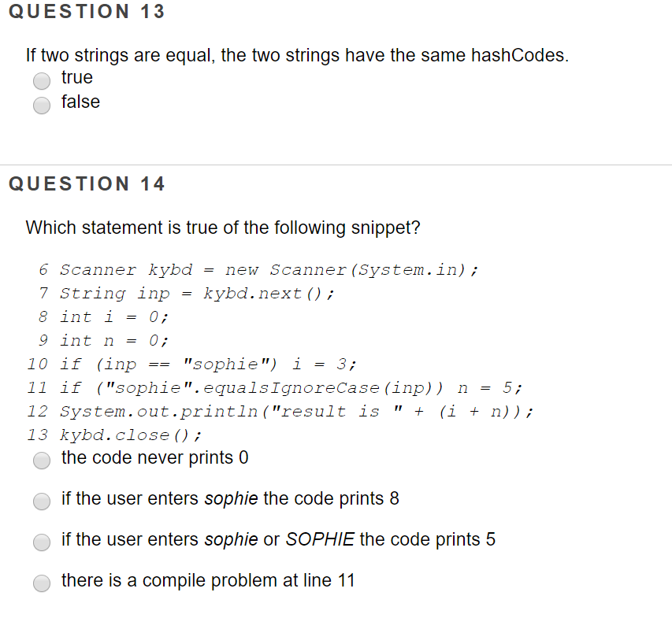Click the "Which statement is true" question text
Image resolution: width=672 pixels, height=618 pixels.
[223, 228]
